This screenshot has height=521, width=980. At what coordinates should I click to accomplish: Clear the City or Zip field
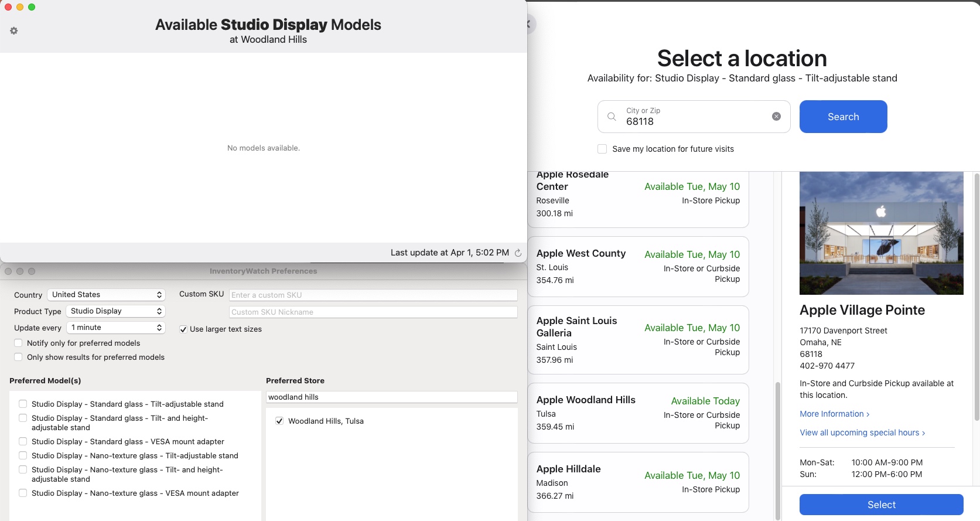776,117
